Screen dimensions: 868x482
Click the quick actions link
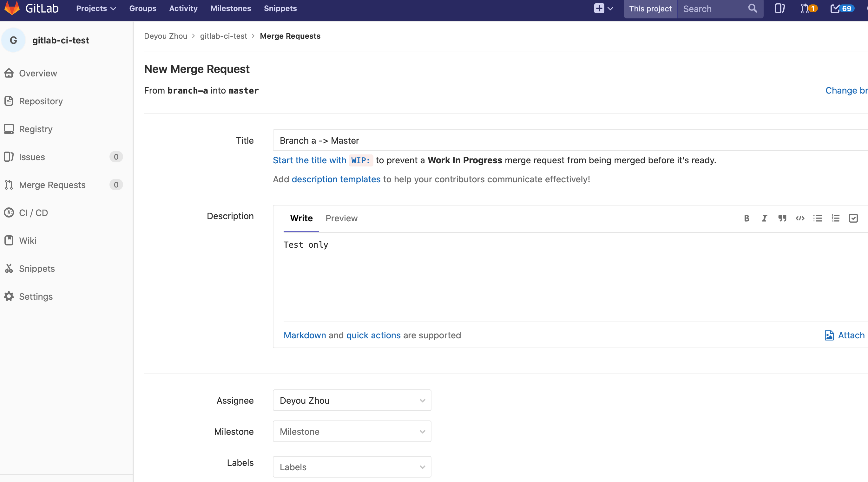click(373, 335)
